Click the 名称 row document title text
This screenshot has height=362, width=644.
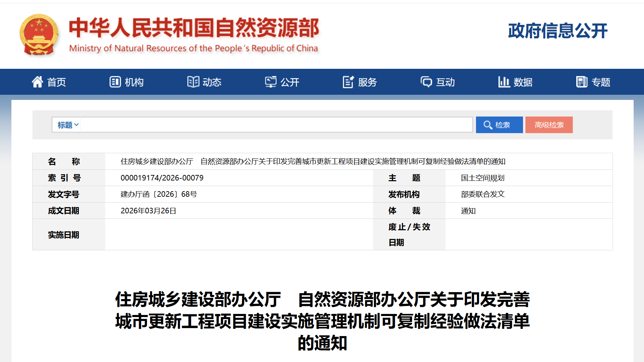coord(313,161)
